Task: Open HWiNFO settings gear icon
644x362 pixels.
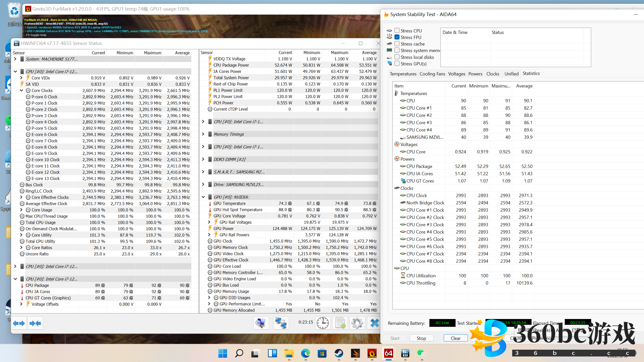Action: pyautogui.click(x=357, y=323)
